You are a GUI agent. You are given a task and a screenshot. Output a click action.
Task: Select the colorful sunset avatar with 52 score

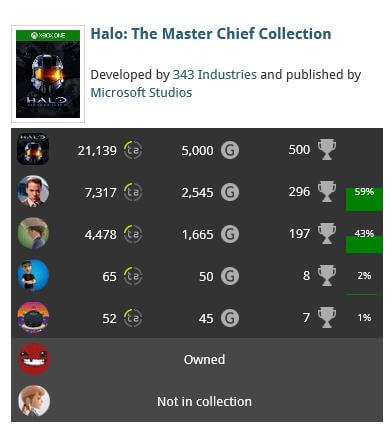coord(33,317)
